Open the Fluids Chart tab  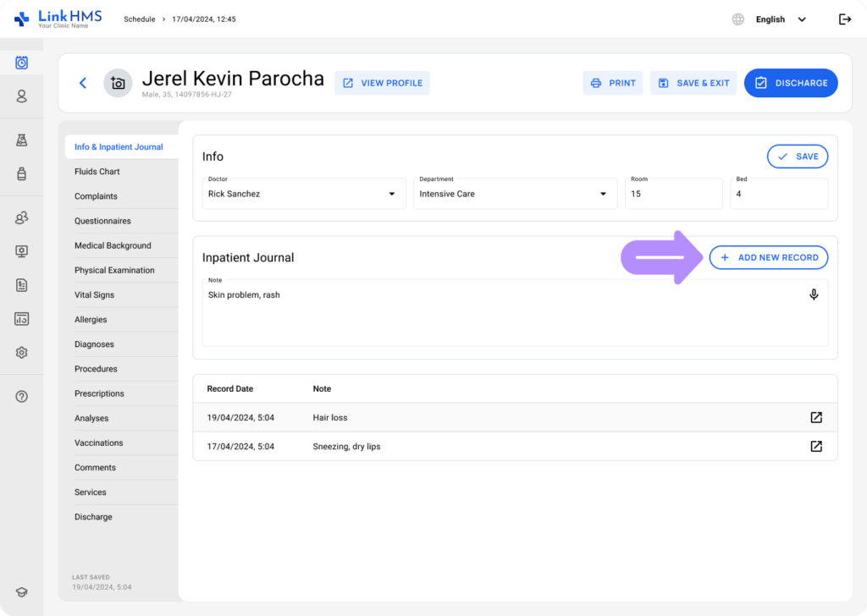[97, 172]
